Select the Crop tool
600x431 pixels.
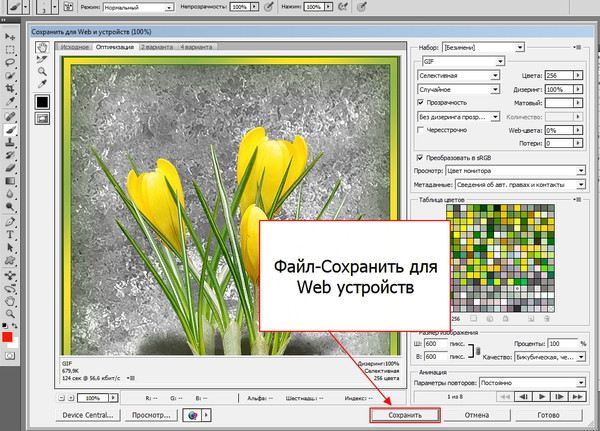(x=10, y=88)
